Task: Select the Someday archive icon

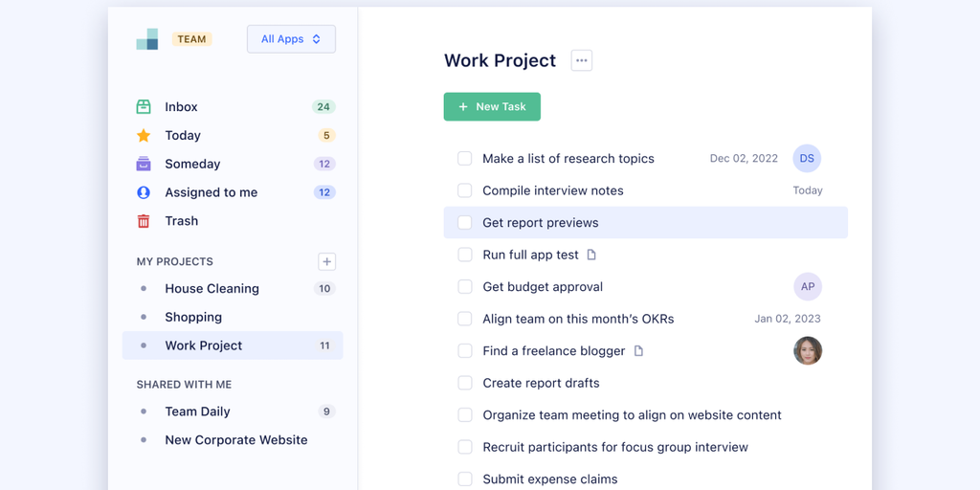Action: coord(144,164)
